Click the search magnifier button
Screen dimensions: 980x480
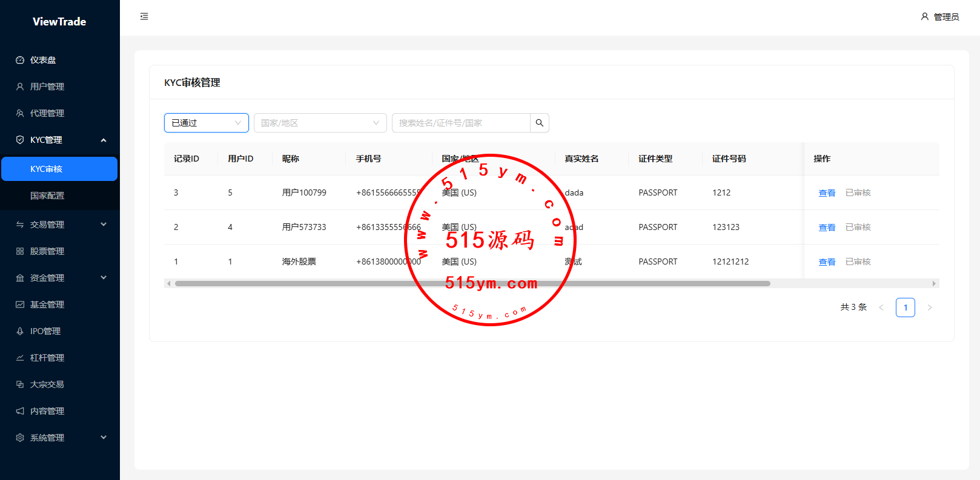[540, 123]
